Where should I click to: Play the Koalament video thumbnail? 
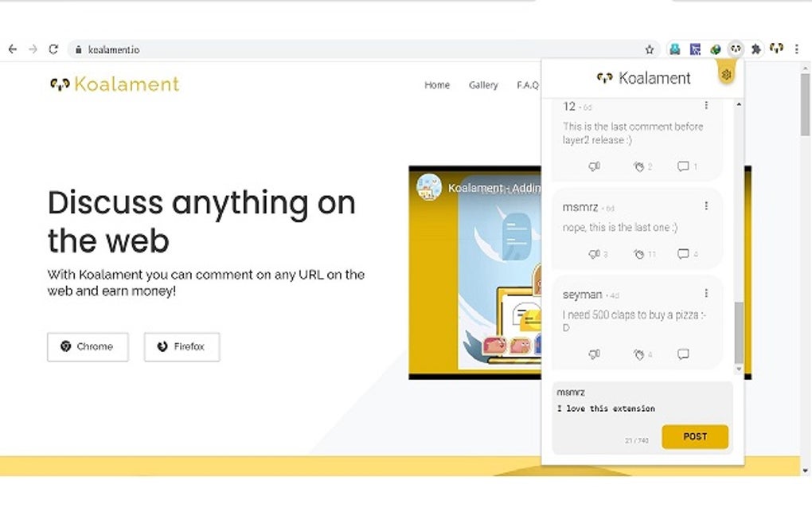click(475, 272)
